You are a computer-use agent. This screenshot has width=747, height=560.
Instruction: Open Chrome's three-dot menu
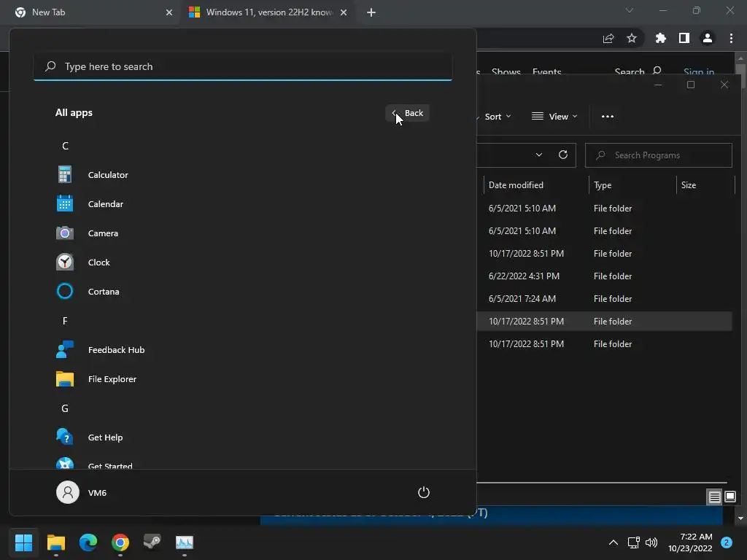click(731, 38)
